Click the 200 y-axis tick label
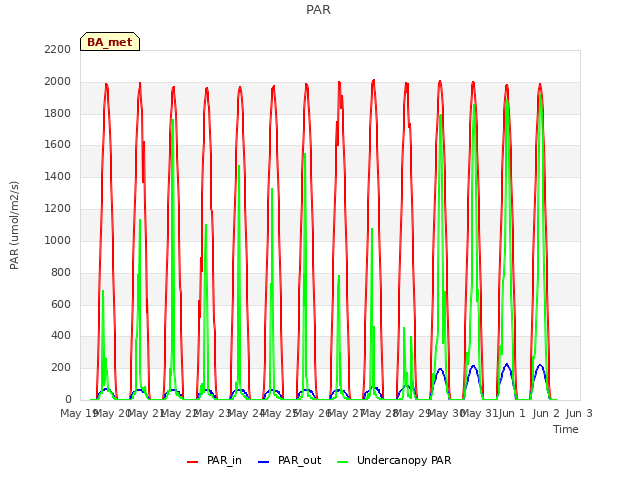This screenshot has height=480, width=640. (61, 368)
